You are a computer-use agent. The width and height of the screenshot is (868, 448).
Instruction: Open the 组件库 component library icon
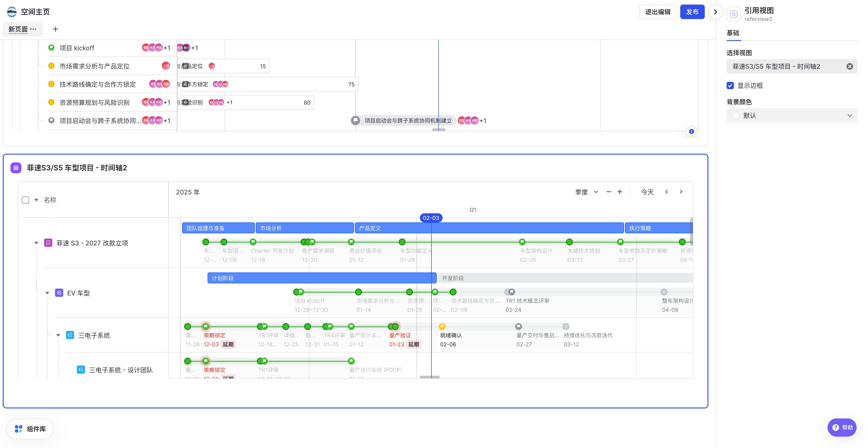pos(19,429)
